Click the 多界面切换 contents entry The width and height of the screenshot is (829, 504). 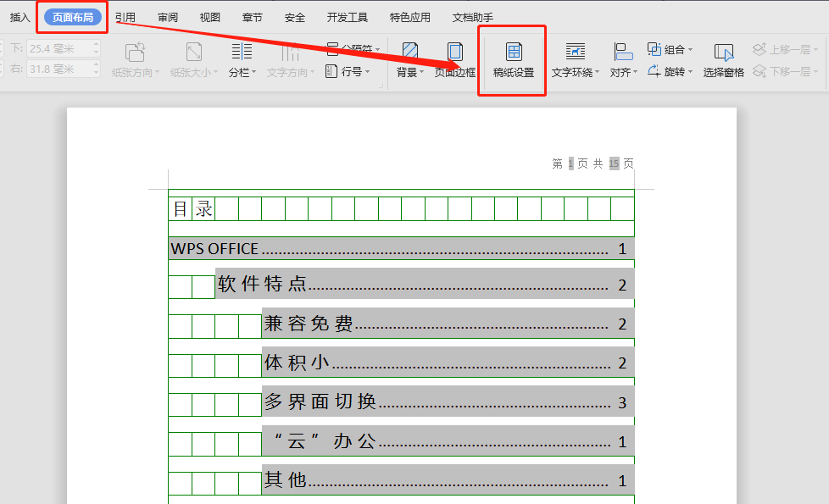(448, 402)
